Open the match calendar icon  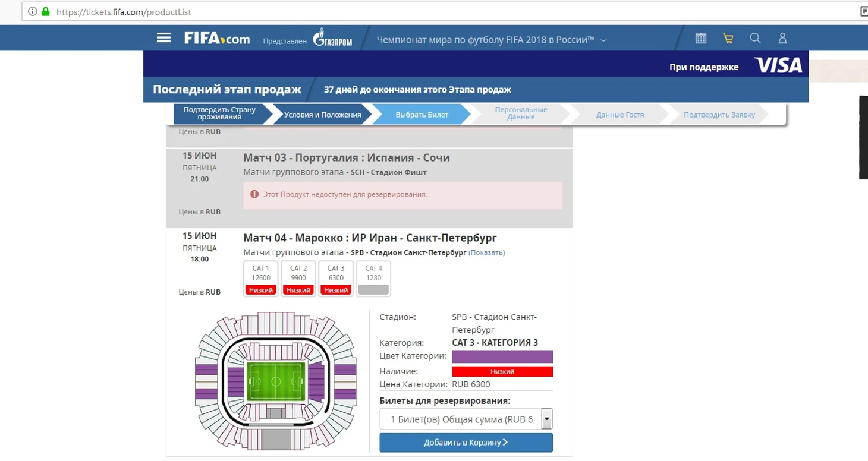point(701,39)
